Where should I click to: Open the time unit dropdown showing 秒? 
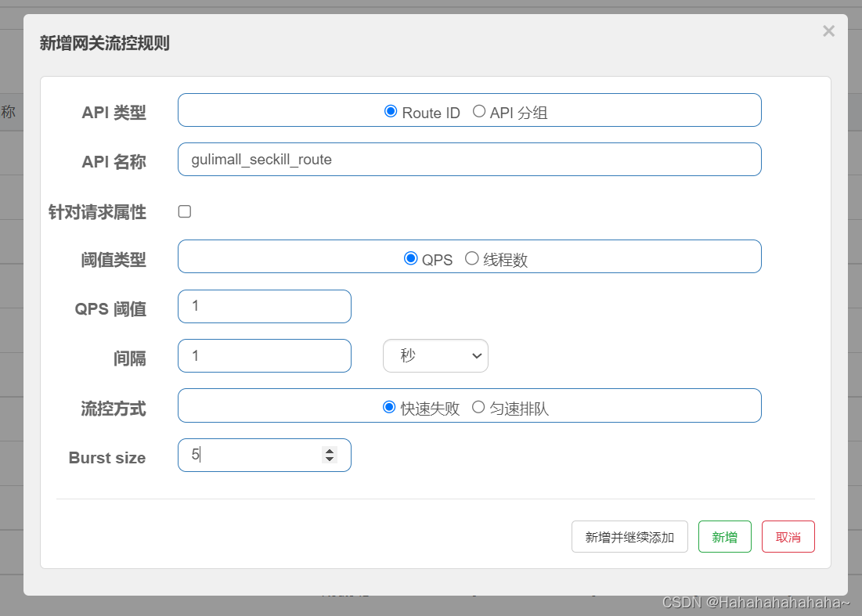tap(435, 355)
